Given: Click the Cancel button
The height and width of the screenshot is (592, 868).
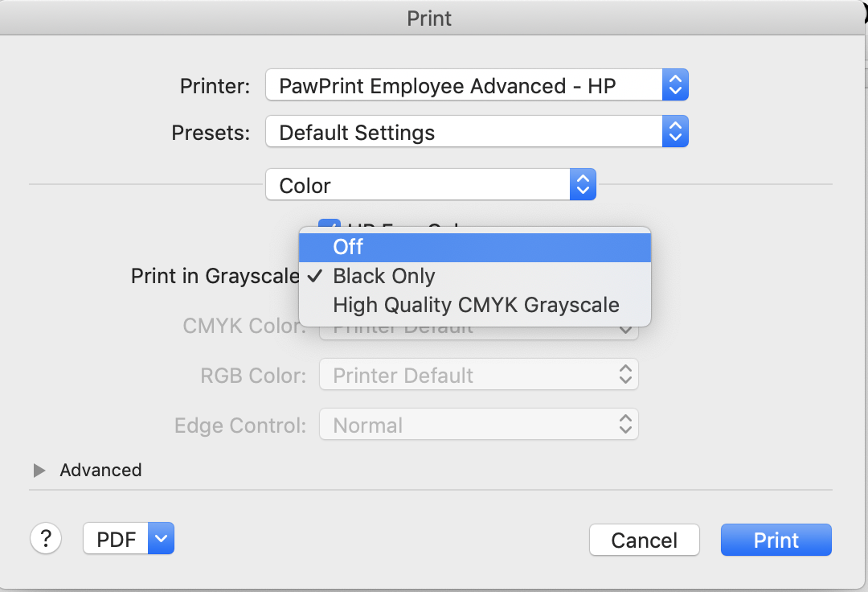Looking at the screenshot, I should point(645,540).
